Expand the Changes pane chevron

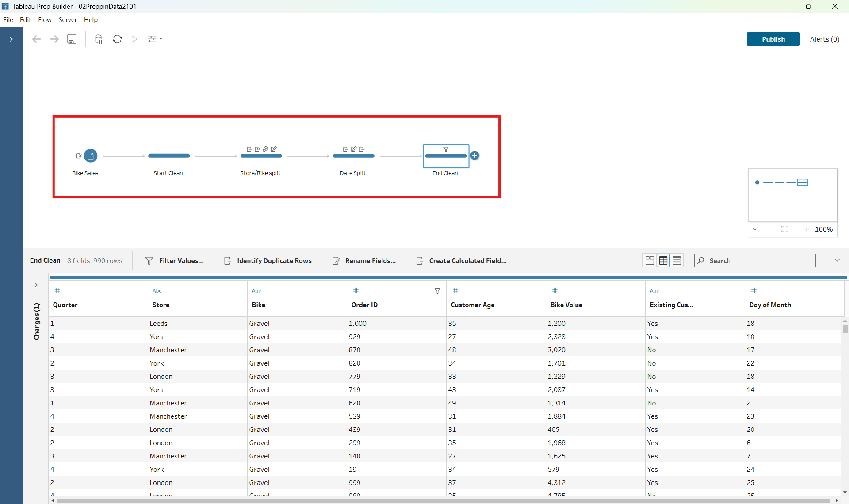point(36,285)
